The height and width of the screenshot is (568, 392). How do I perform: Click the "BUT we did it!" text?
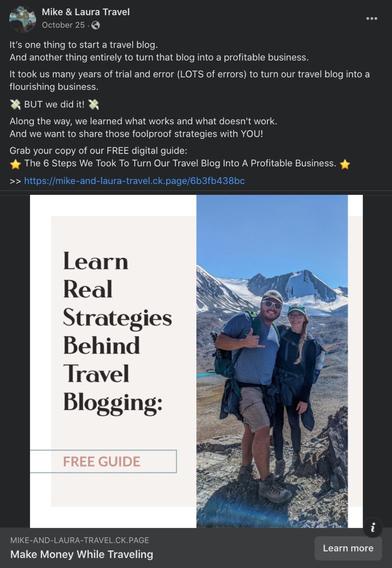pos(54,105)
